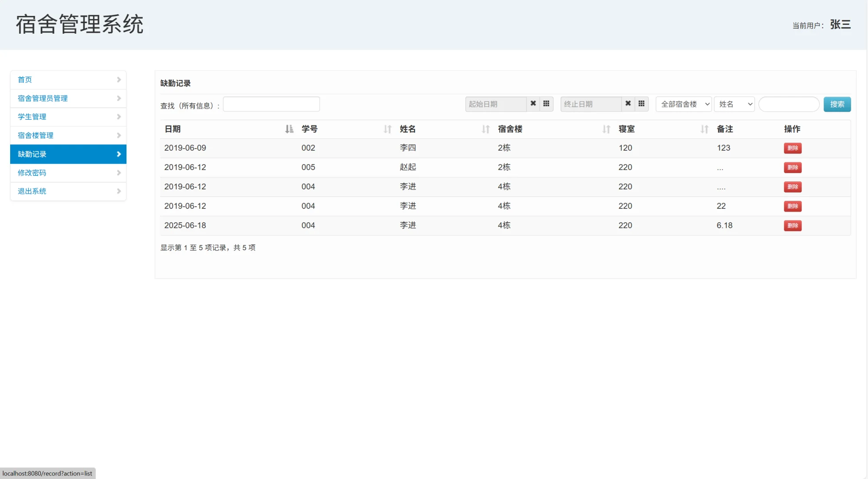The width and height of the screenshot is (868, 479).
Task: Sort the table by 日期 column
Action: tap(289, 129)
